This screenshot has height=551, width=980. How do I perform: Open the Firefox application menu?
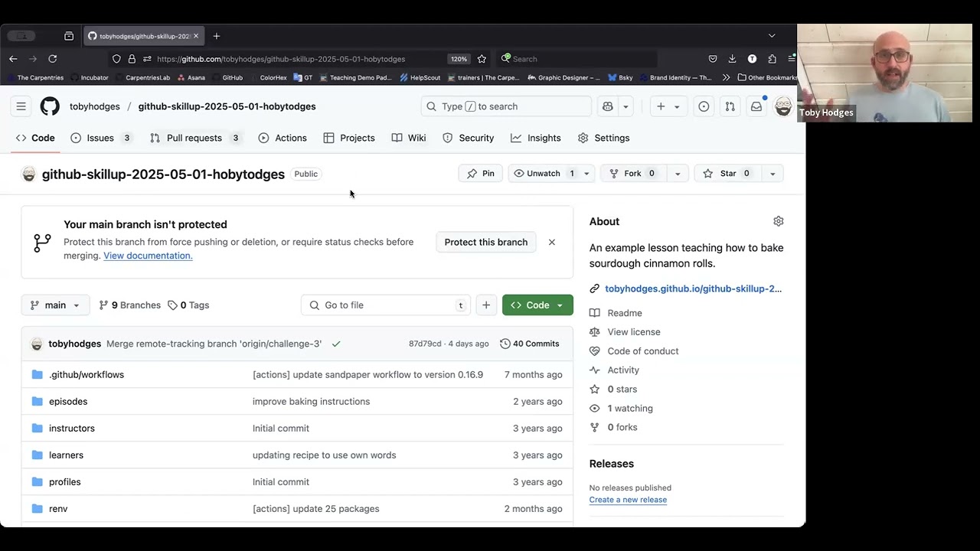pos(792,59)
